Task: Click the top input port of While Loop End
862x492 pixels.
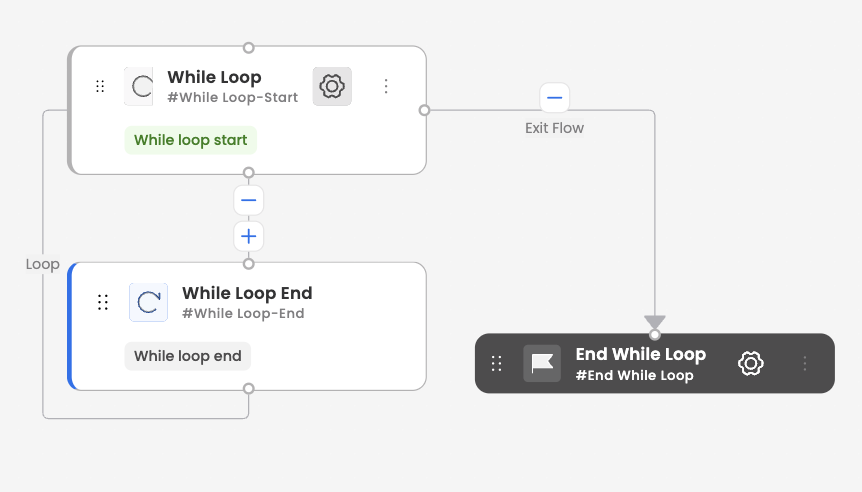Action: tap(248, 264)
